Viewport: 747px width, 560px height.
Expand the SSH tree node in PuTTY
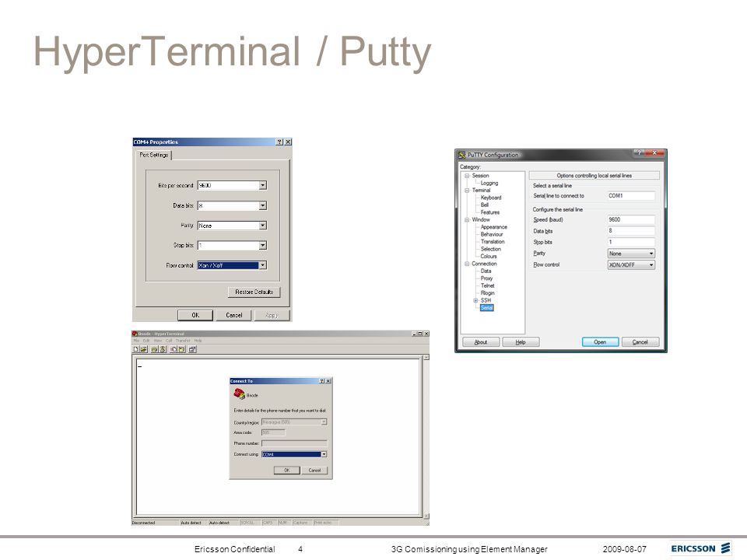coord(475,300)
